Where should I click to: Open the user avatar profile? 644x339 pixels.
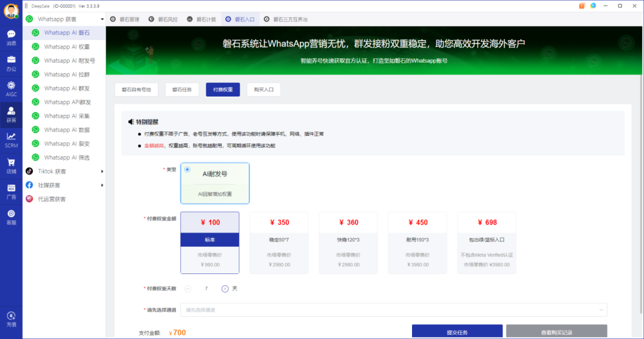11,11
